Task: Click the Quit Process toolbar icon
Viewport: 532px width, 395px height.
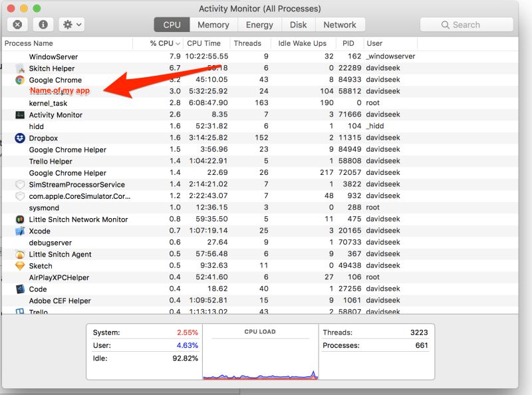Action: pyautogui.click(x=18, y=25)
